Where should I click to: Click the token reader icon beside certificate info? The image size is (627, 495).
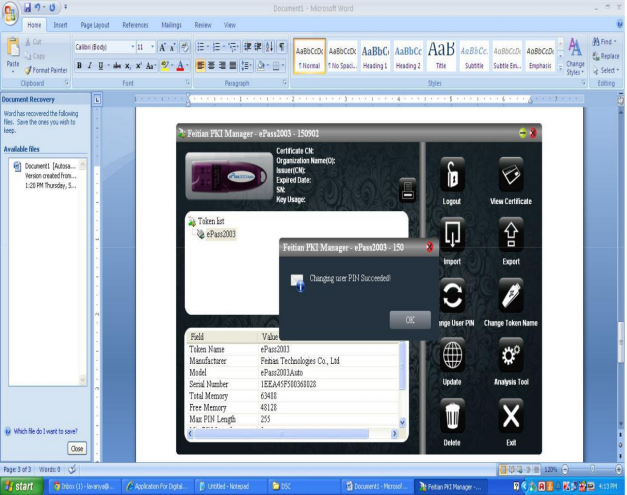[x=407, y=190]
